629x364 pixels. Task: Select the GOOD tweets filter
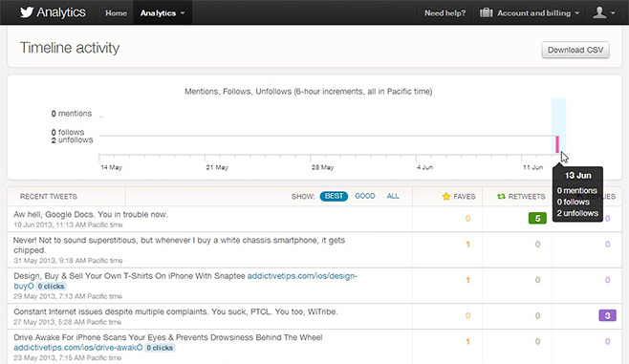pos(365,196)
